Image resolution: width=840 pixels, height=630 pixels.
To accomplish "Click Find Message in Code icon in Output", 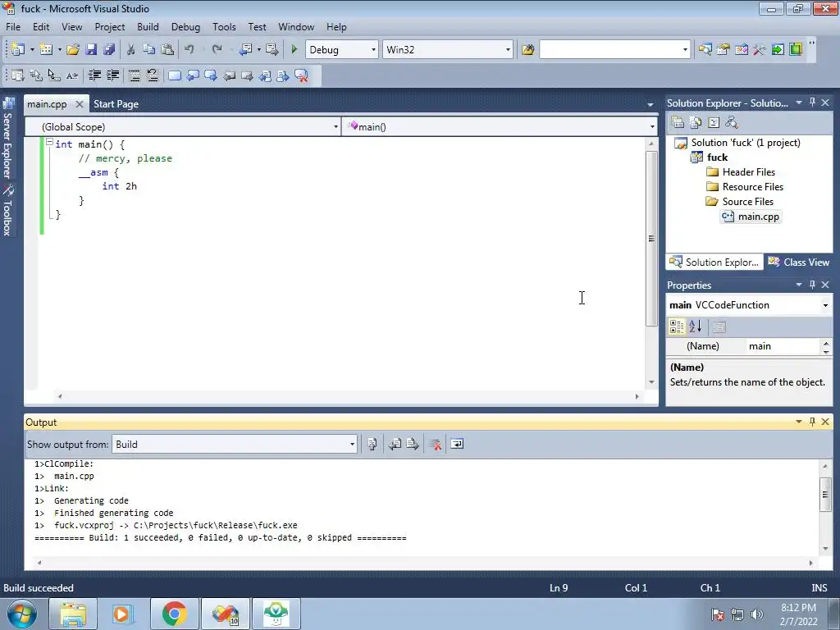I will [372, 444].
